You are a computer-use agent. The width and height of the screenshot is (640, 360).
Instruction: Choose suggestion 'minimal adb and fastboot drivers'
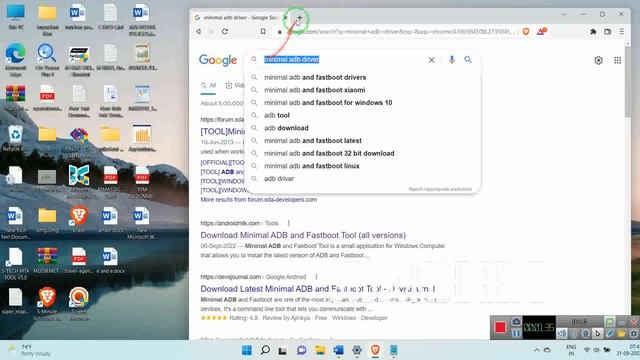[x=362, y=77]
